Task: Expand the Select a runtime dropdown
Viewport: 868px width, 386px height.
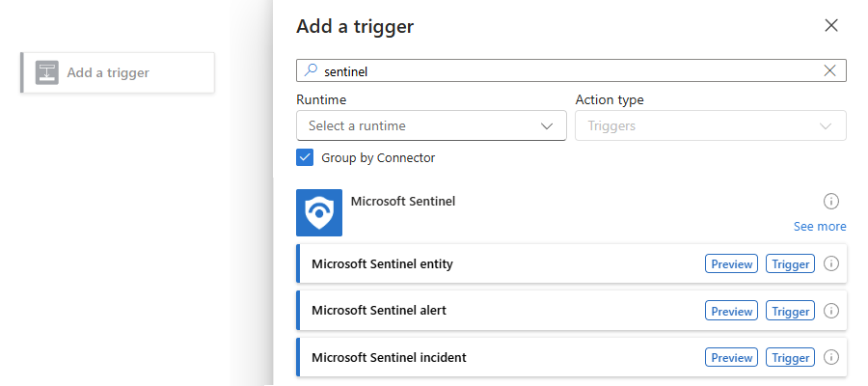Action: 431,125
